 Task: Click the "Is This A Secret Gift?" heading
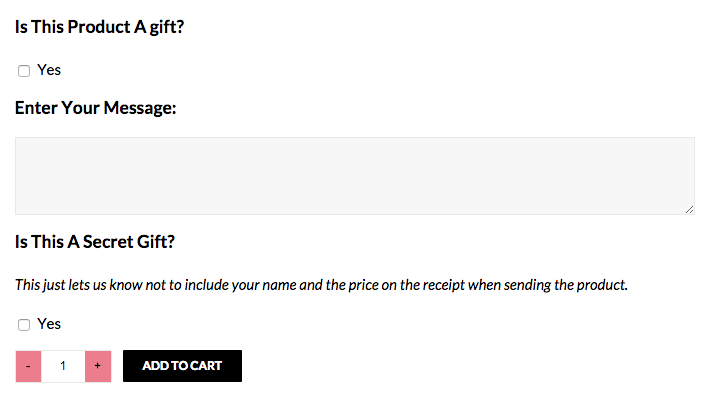click(x=95, y=242)
